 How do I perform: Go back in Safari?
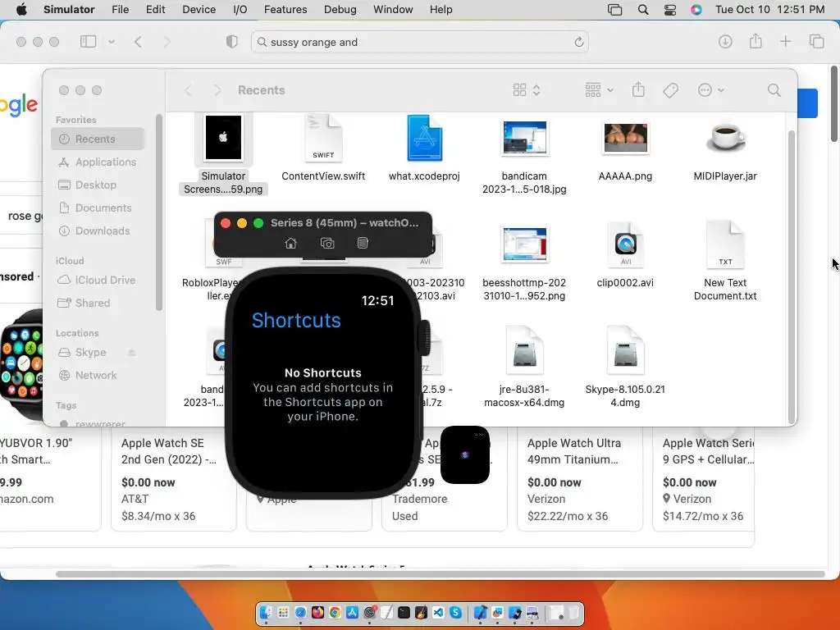click(138, 42)
